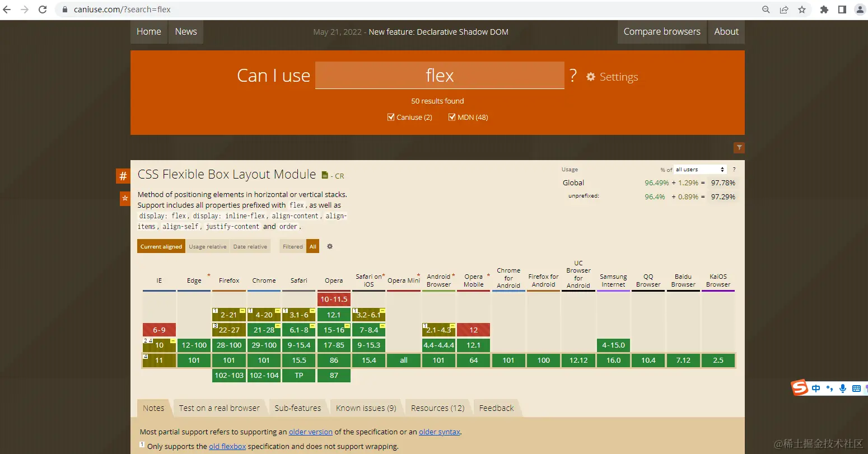Open table settings gear beside All

click(330, 246)
